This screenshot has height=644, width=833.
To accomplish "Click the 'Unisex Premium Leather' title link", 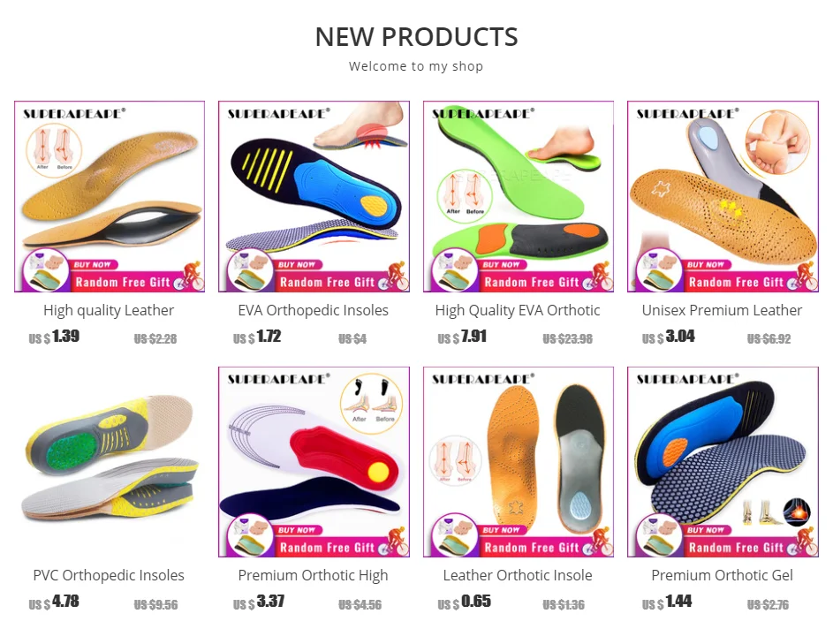I will point(722,310).
